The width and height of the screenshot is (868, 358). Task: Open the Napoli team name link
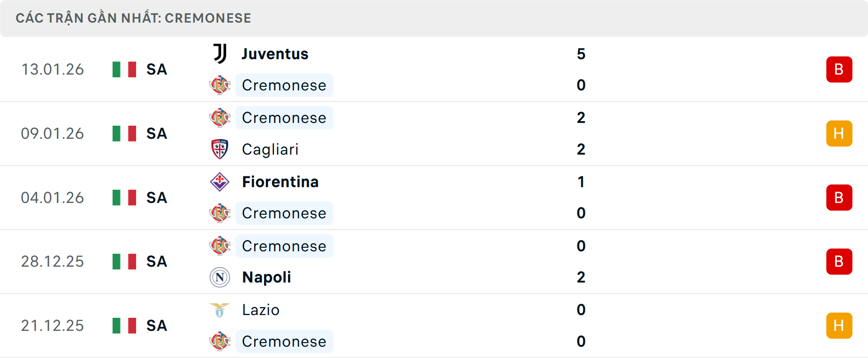[x=266, y=277]
